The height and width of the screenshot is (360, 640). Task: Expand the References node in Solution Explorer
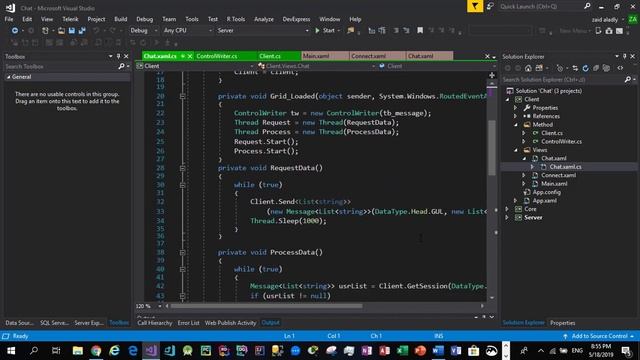click(516, 116)
